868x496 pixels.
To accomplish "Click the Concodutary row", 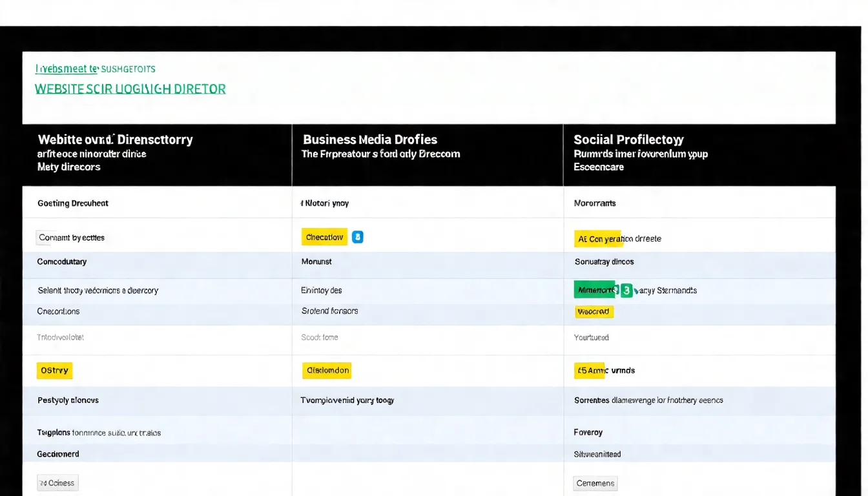I will [x=62, y=262].
